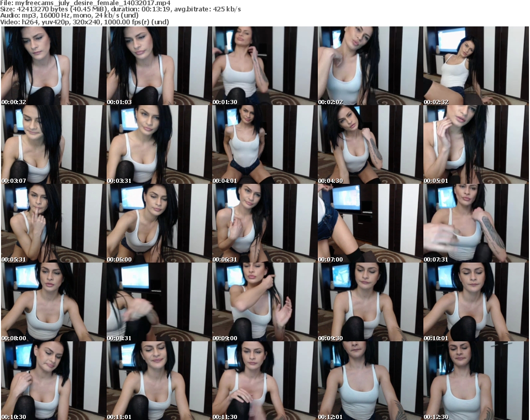Click the thumbnail stamped 00:01:30

click(x=264, y=66)
